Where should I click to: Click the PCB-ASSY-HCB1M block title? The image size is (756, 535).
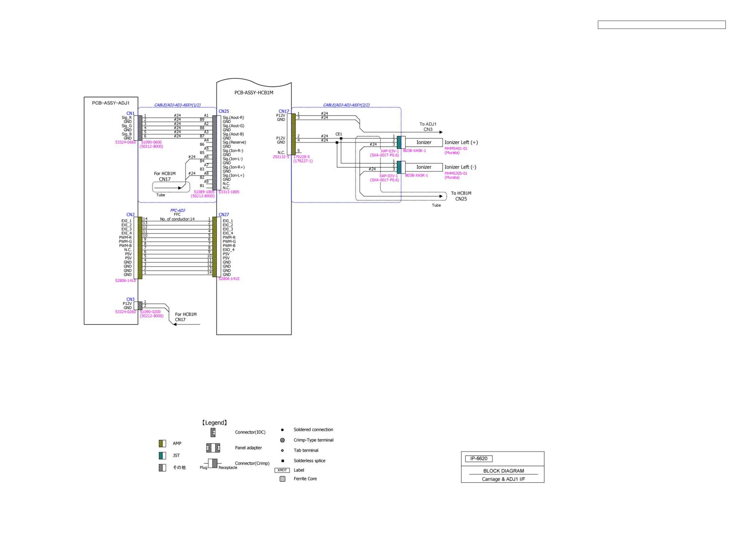pos(254,92)
